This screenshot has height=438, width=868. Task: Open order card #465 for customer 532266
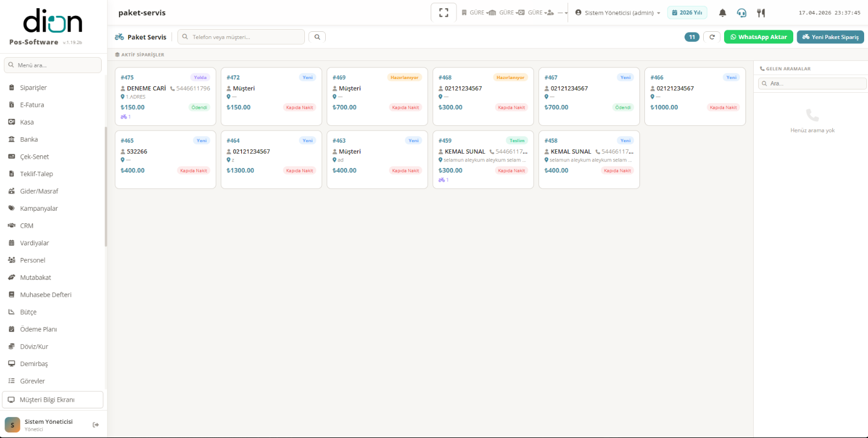(165, 159)
